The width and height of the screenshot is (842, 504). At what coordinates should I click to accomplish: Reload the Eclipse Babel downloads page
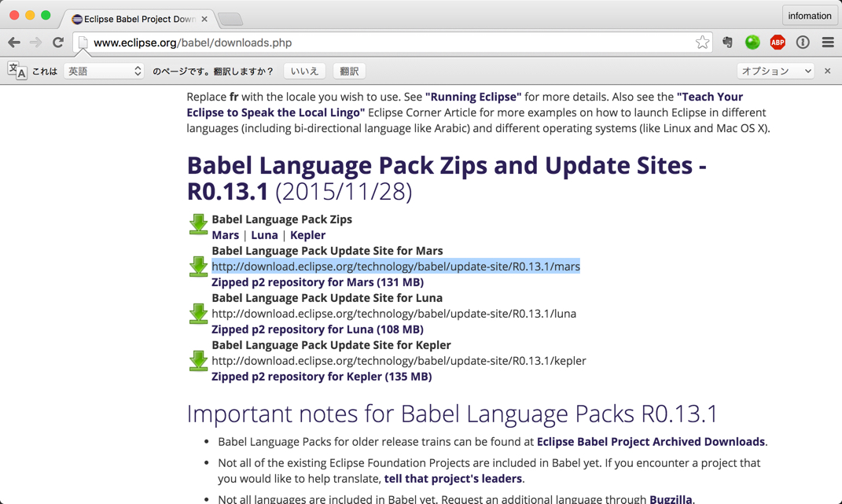(x=58, y=42)
